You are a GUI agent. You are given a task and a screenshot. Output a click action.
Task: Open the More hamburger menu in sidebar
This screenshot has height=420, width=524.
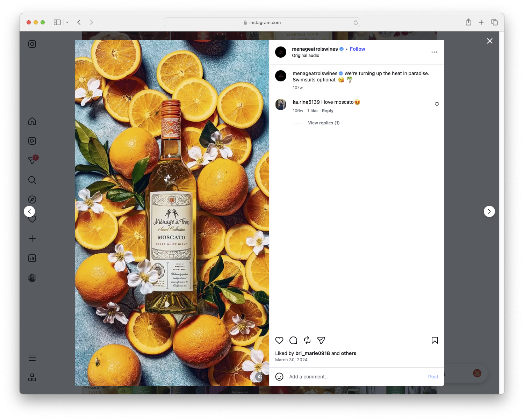(x=32, y=358)
